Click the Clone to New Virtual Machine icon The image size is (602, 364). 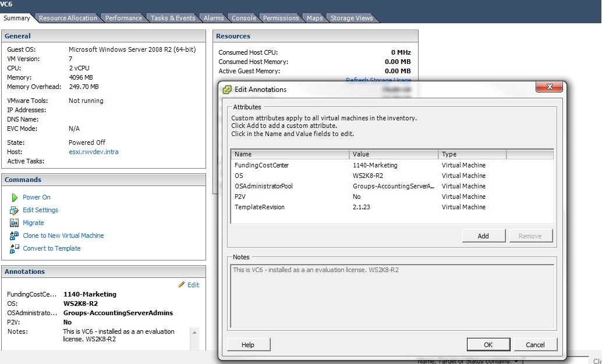pyautogui.click(x=14, y=235)
